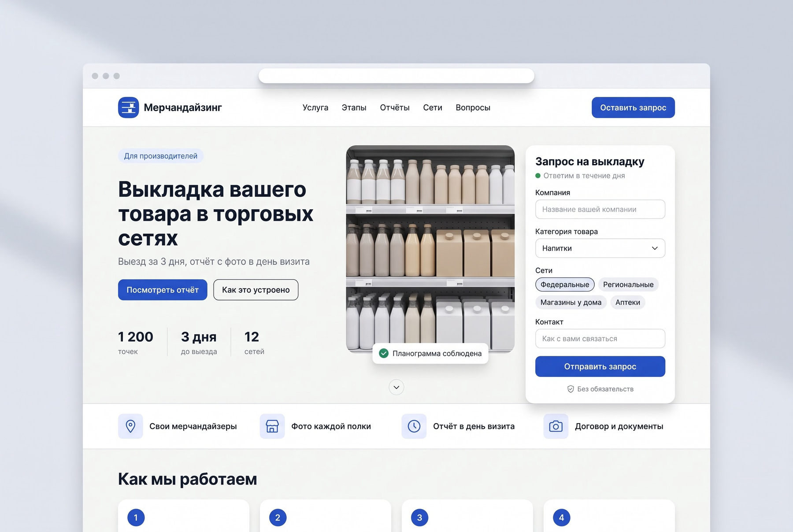Toggle the Аптеки network chip

tap(628, 302)
